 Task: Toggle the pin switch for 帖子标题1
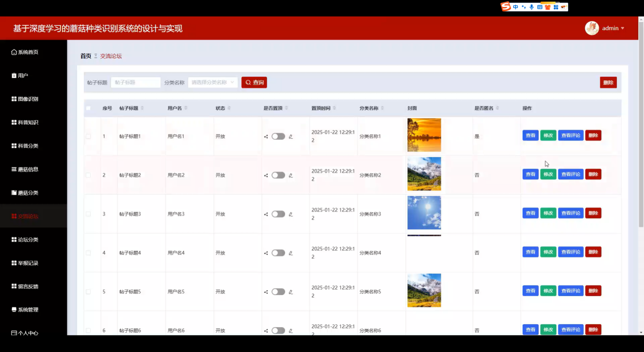coord(278,136)
